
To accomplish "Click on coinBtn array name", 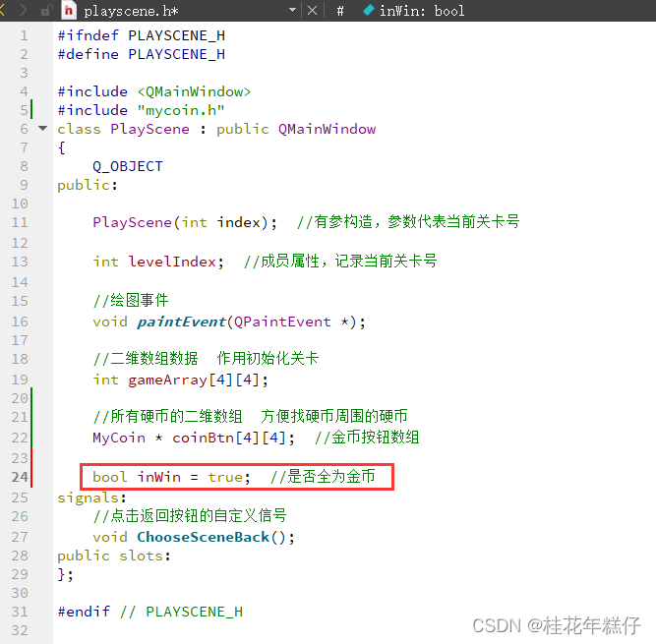I will click(x=203, y=438).
